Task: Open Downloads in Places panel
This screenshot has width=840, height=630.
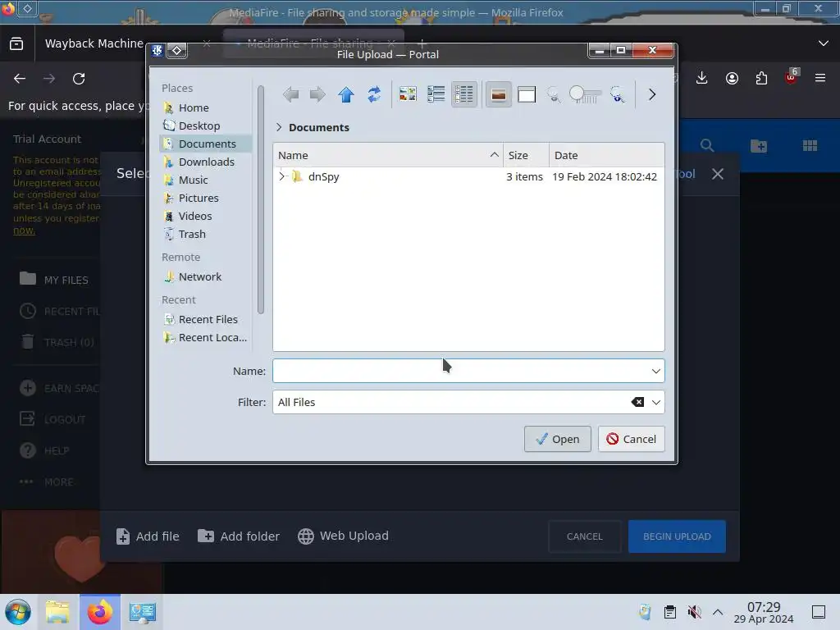Action: pos(206,162)
